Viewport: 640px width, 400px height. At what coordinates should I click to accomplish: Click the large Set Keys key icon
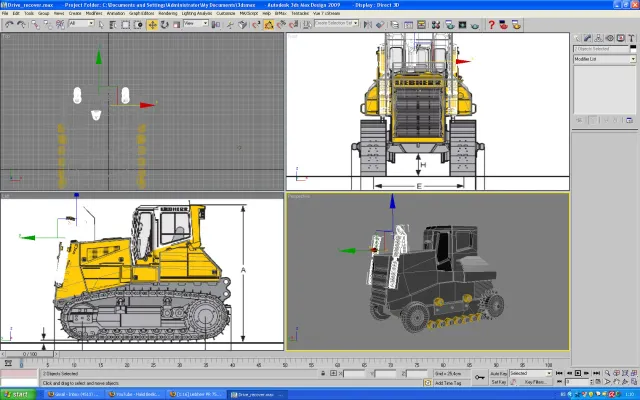(480, 378)
